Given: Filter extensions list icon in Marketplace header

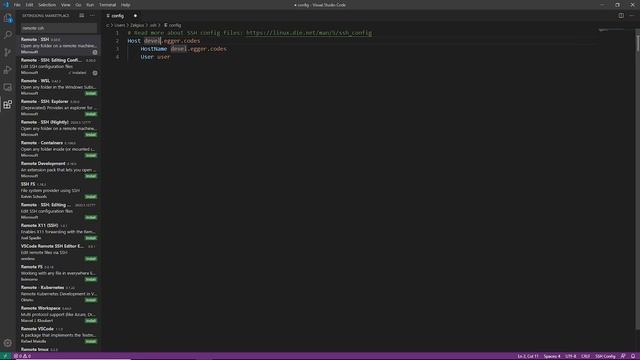Looking at the screenshot, I should 82,16.
